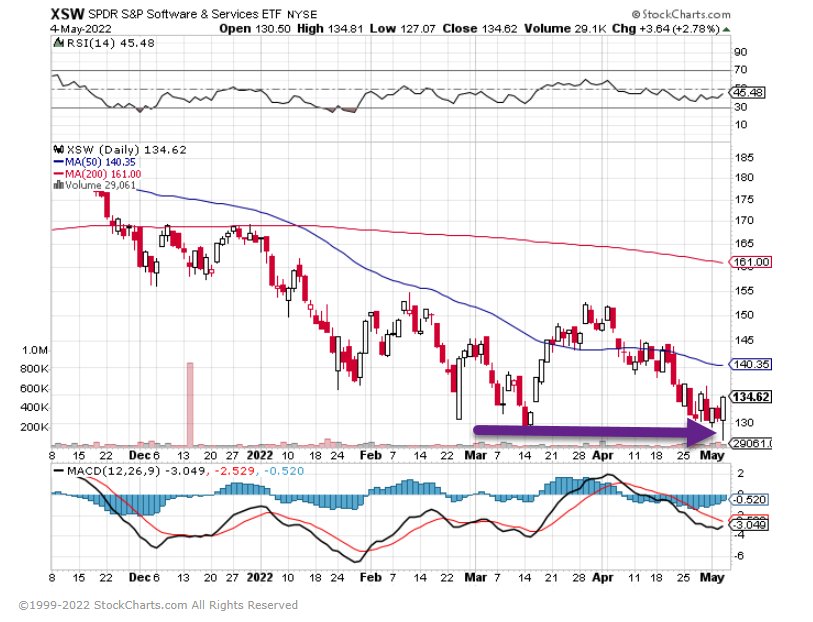
Task: Click the MACD(12,26,9) legend text
Action: (114, 471)
